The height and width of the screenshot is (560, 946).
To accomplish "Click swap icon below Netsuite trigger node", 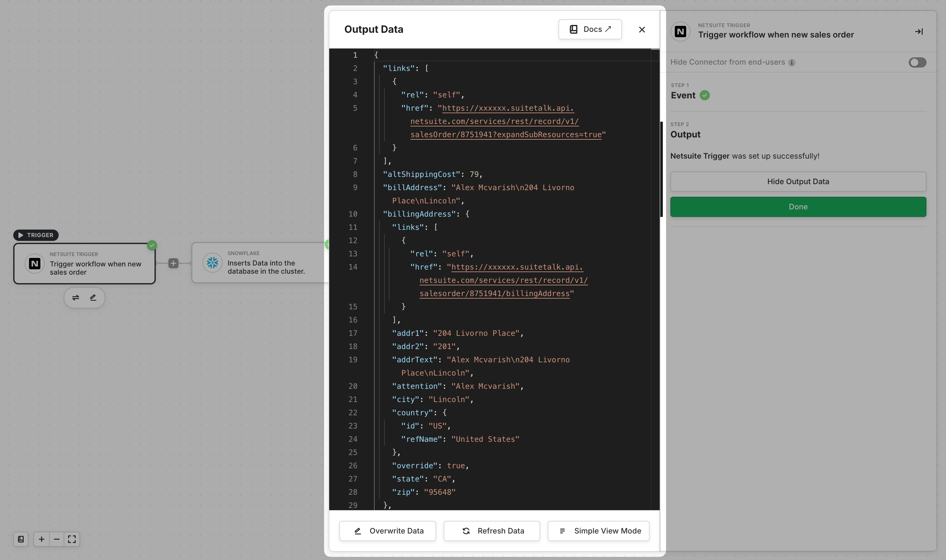I will tap(75, 298).
